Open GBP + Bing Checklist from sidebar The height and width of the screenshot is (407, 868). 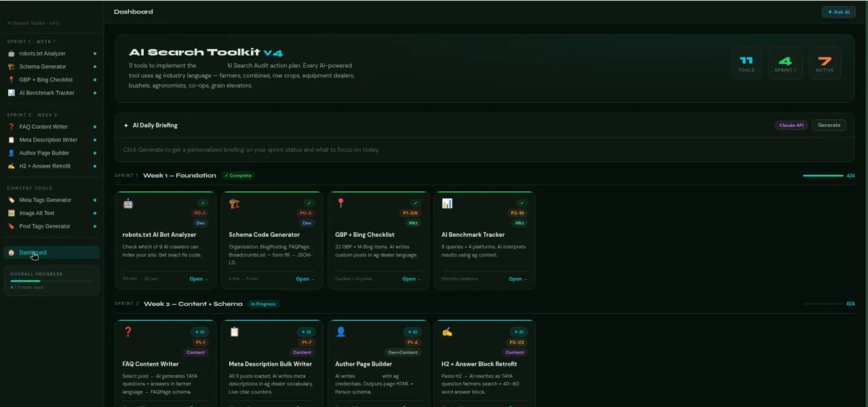pos(52,79)
